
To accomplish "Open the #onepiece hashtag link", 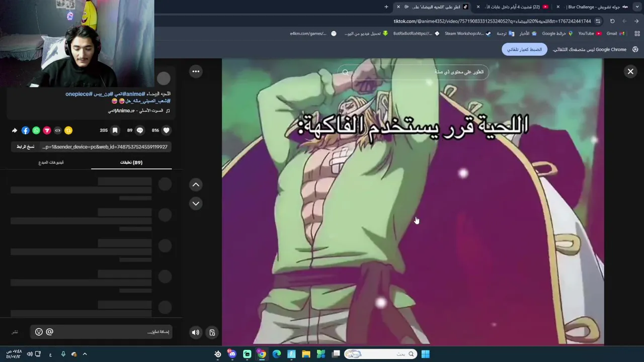I will pyautogui.click(x=78, y=94).
